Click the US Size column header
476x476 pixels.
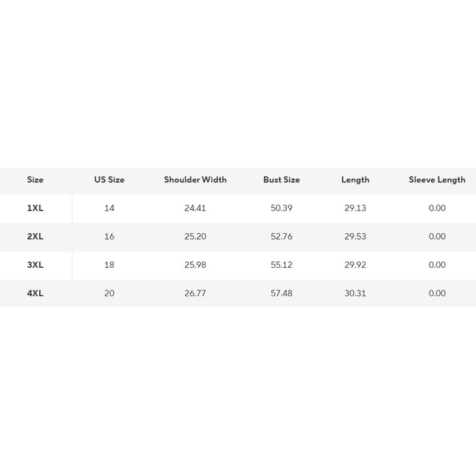tap(109, 180)
